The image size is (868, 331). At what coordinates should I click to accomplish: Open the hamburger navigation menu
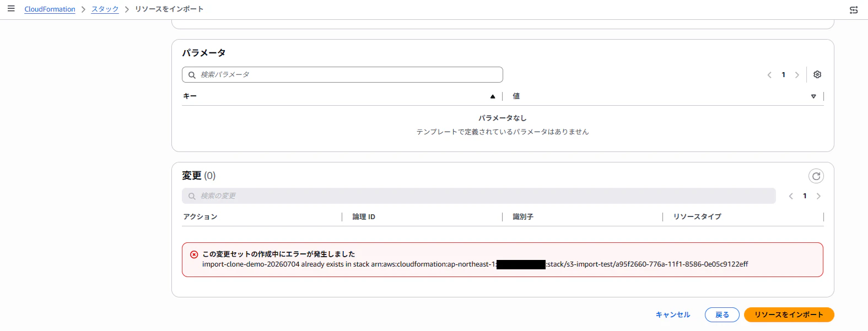click(x=11, y=9)
